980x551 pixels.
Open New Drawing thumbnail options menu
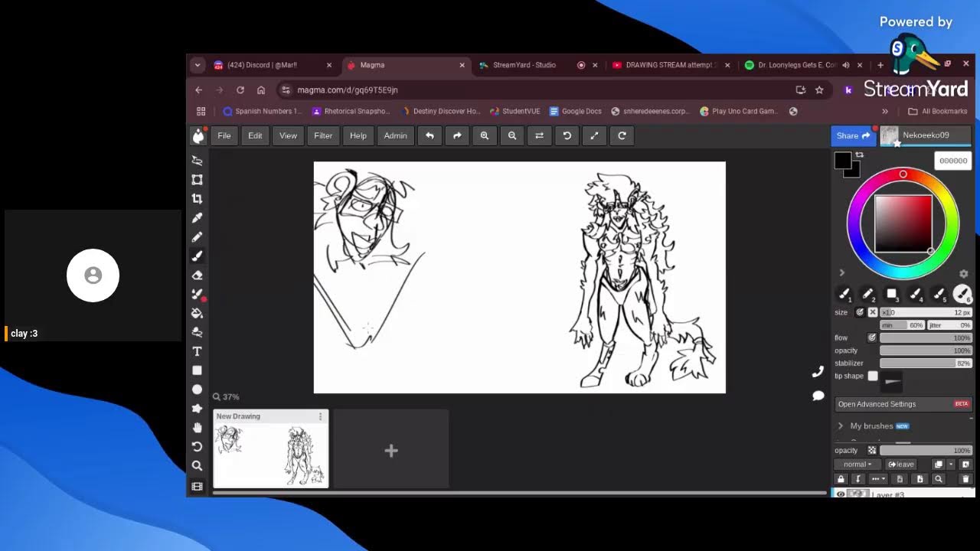coord(320,416)
